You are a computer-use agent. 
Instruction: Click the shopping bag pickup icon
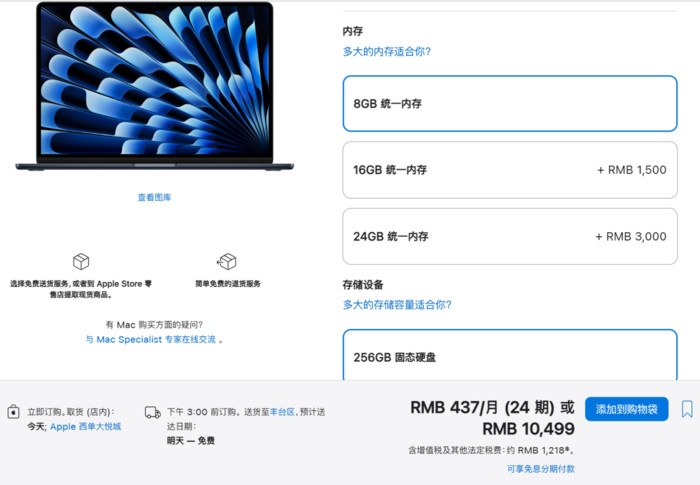coord(13,411)
